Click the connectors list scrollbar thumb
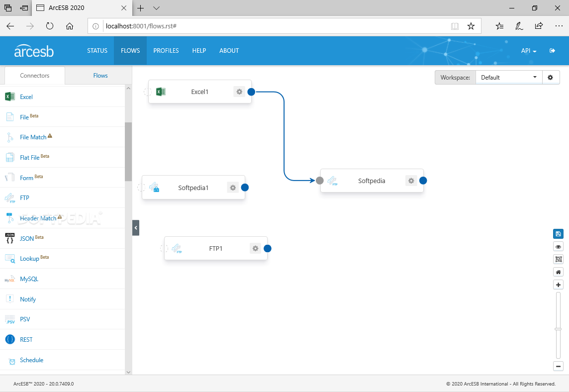Image resolution: width=569 pixels, height=392 pixels. click(128, 151)
